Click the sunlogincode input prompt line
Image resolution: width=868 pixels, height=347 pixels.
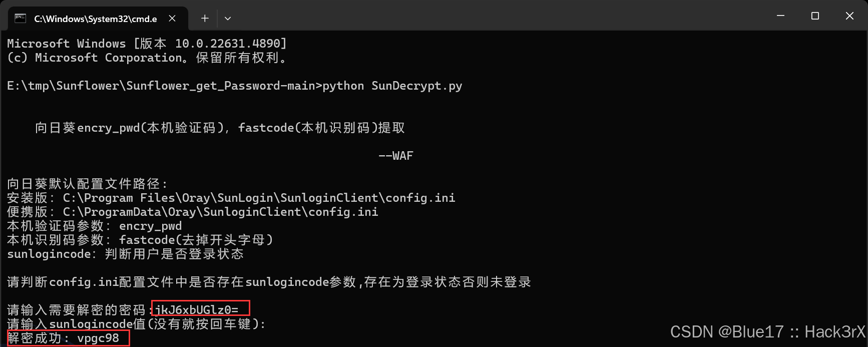click(x=135, y=324)
